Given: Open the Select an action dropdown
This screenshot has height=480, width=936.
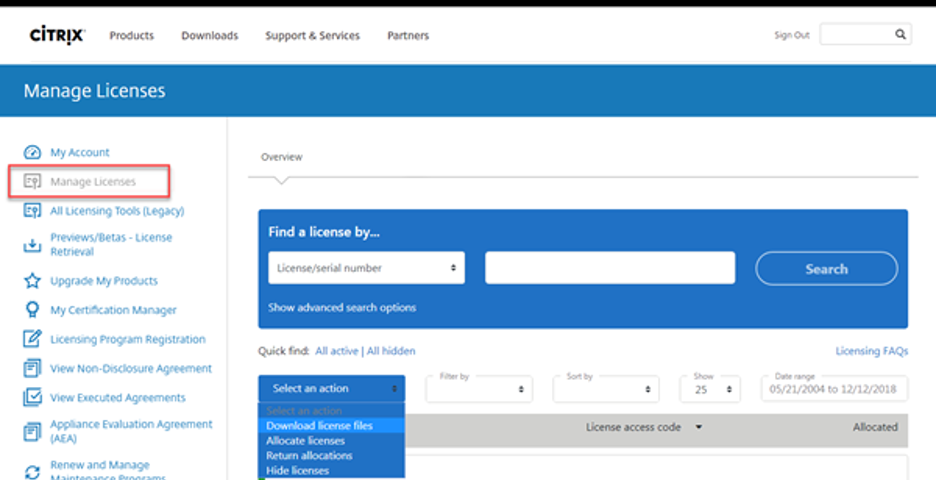Looking at the screenshot, I should [x=331, y=389].
